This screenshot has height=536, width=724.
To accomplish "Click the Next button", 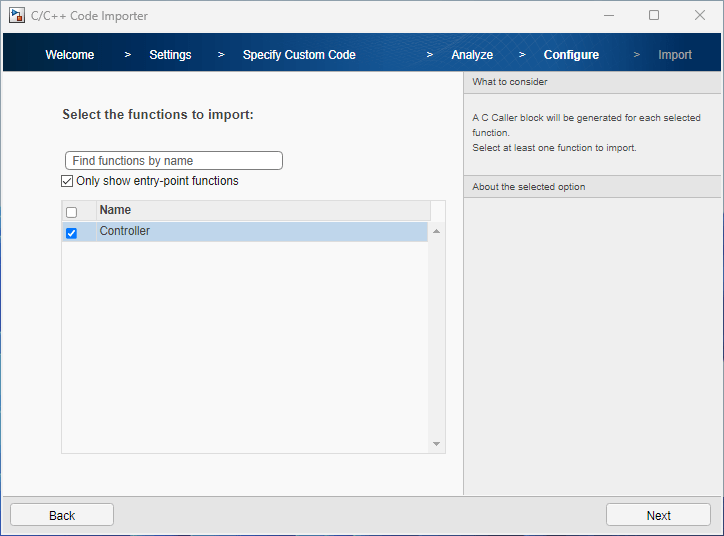I will click(x=658, y=515).
